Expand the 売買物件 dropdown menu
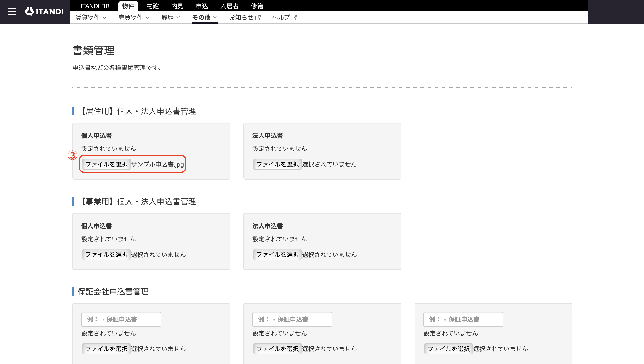644x364 pixels. (x=134, y=18)
